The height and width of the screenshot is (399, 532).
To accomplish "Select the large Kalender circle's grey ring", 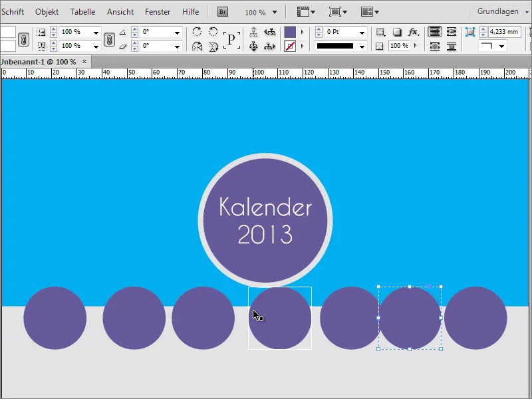I will point(201,220).
